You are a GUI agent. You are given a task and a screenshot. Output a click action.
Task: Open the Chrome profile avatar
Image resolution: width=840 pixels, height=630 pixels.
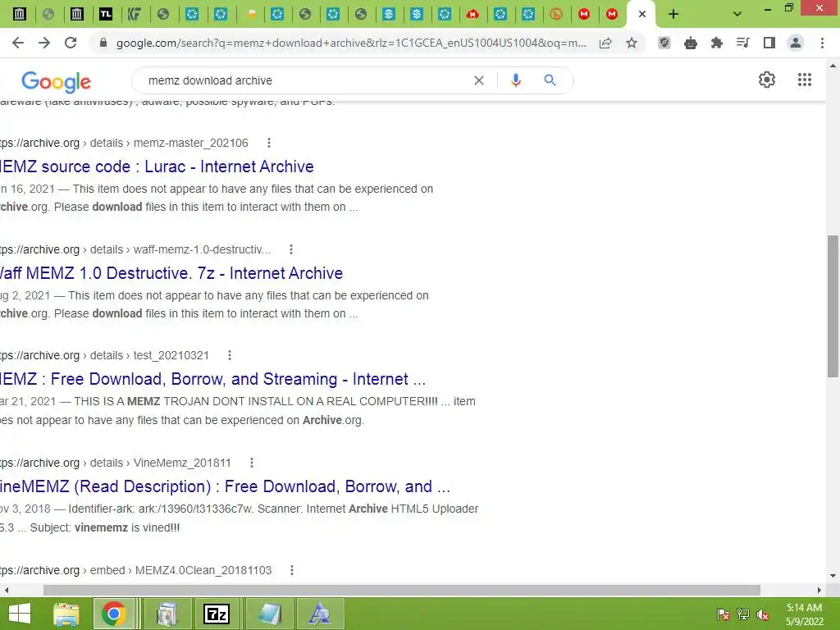pyautogui.click(x=796, y=43)
